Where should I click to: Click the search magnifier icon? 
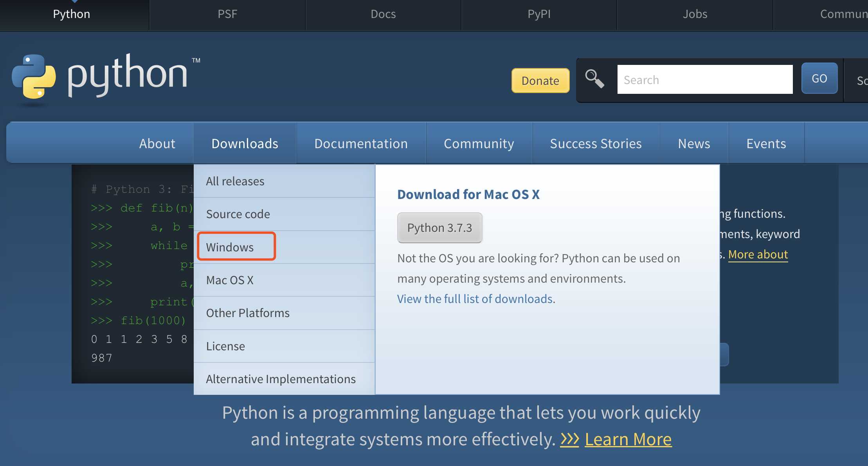click(x=594, y=80)
